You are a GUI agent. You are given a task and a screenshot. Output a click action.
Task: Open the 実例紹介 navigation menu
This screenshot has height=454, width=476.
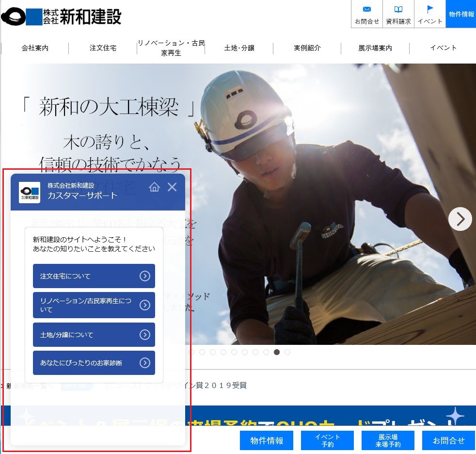pyautogui.click(x=307, y=48)
